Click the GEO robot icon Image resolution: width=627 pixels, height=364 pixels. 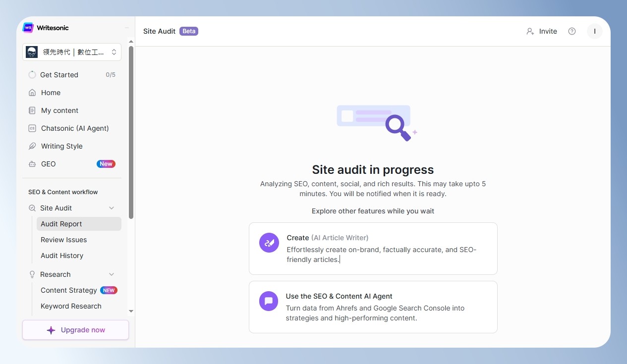pos(32,164)
